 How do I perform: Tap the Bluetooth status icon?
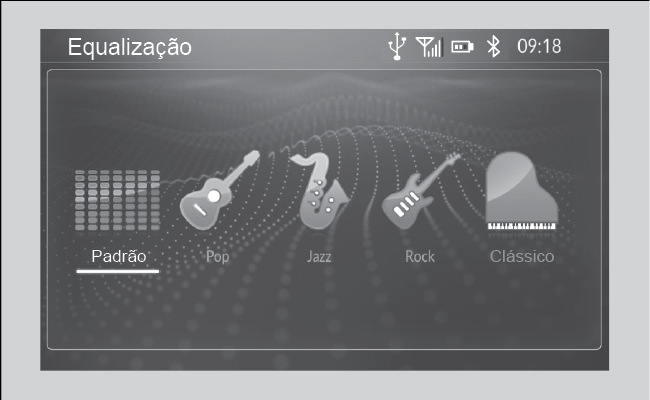(x=493, y=46)
